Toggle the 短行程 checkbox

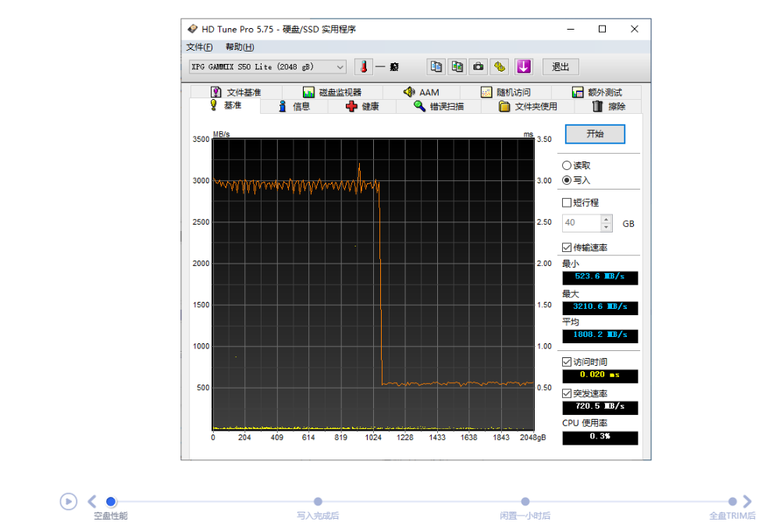[x=567, y=203]
